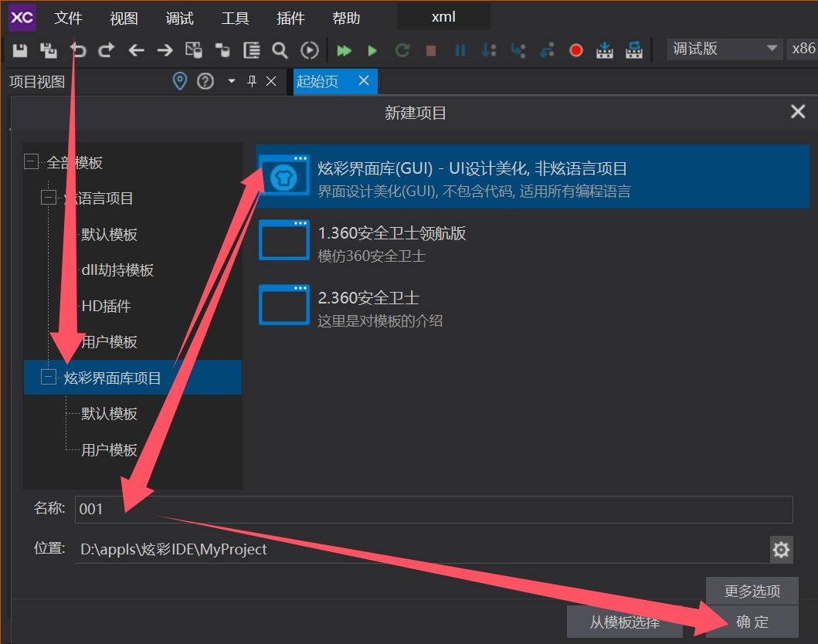Navigate backward with the left arrow icon
Image resolution: width=818 pixels, height=644 pixels.
[136, 51]
